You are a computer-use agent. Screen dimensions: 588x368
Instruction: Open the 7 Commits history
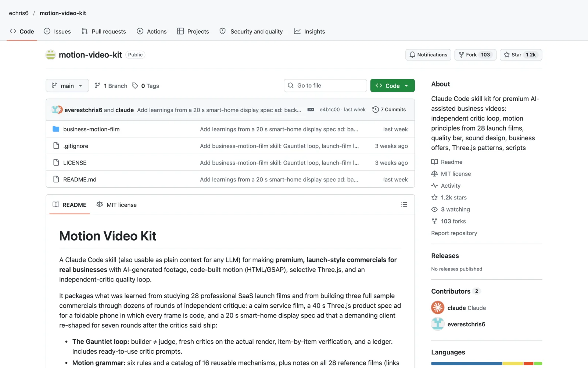[x=389, y=110]
